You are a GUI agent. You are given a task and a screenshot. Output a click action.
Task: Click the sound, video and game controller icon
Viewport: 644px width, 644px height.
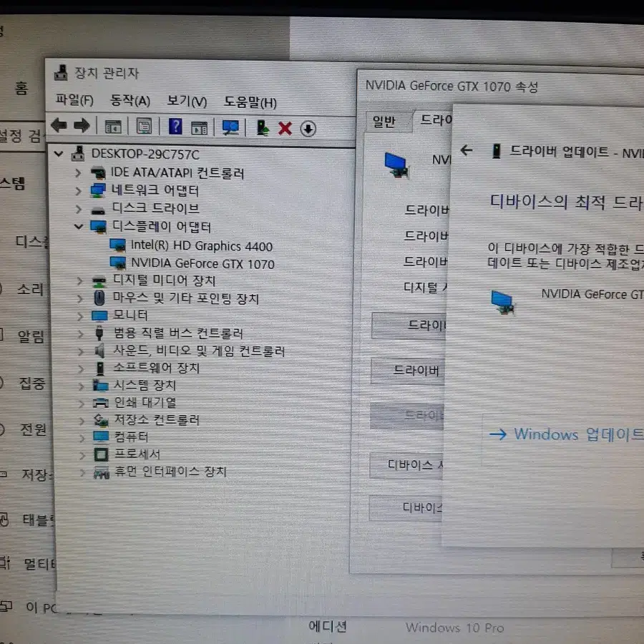(99, 351)
